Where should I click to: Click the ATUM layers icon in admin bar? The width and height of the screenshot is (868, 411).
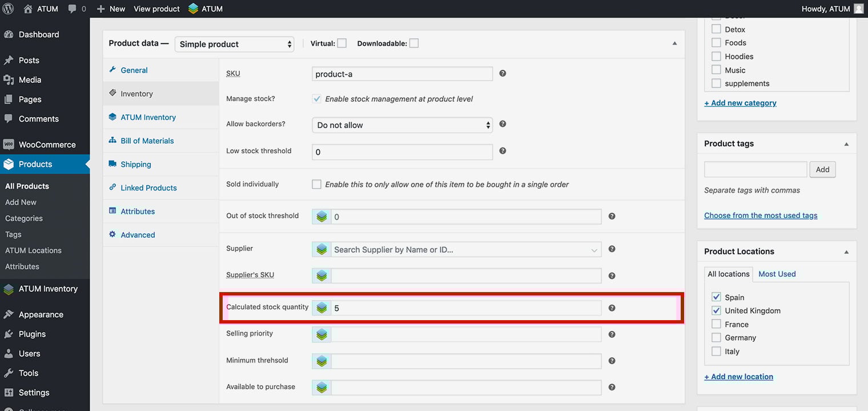point(193,9)
